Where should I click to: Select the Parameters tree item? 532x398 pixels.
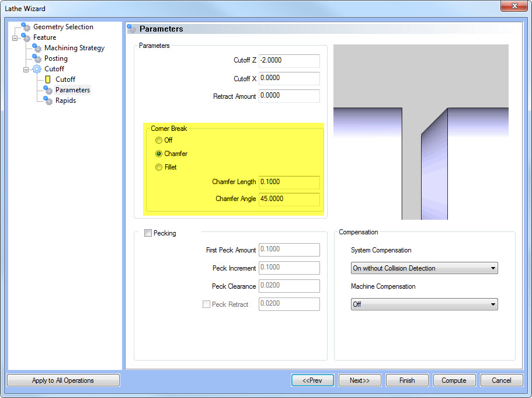pyautogui.click(x=72, y=90)
